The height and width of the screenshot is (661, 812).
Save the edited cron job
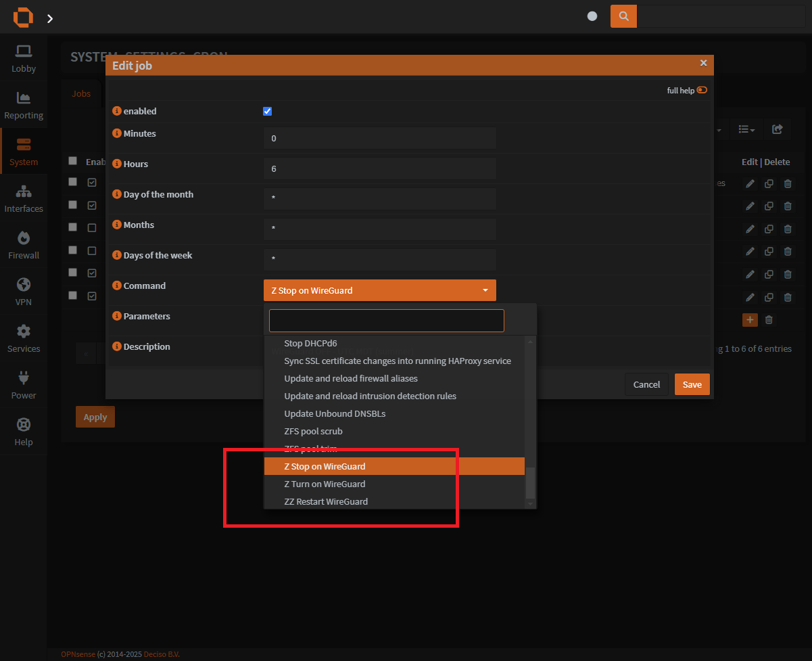click(692, 384)
